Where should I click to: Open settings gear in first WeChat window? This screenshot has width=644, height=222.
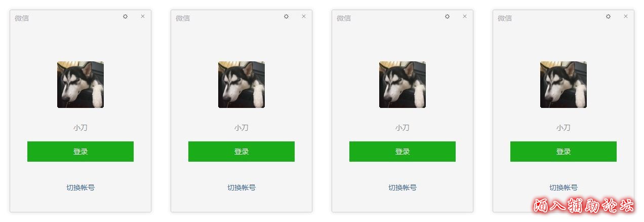pyautogui.click(x=126, y=16)
